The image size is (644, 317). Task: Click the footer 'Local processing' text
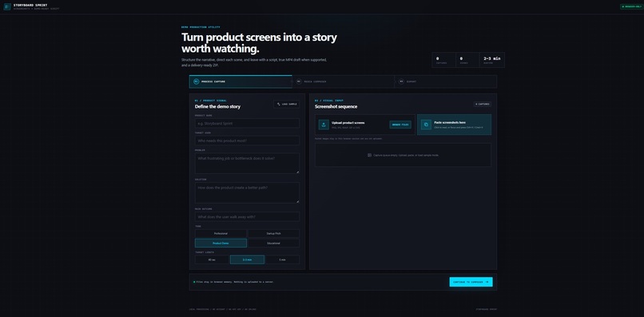[x=223, y=309]
